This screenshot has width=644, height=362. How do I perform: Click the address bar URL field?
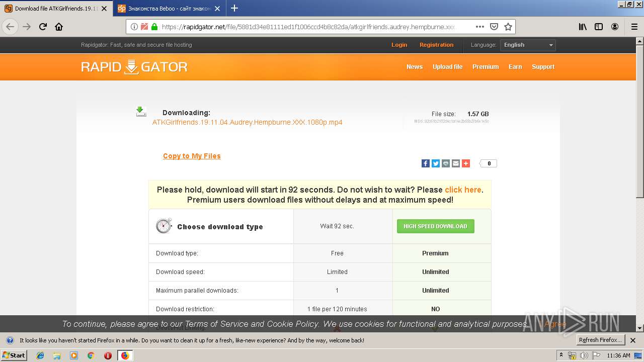[308, 27]
